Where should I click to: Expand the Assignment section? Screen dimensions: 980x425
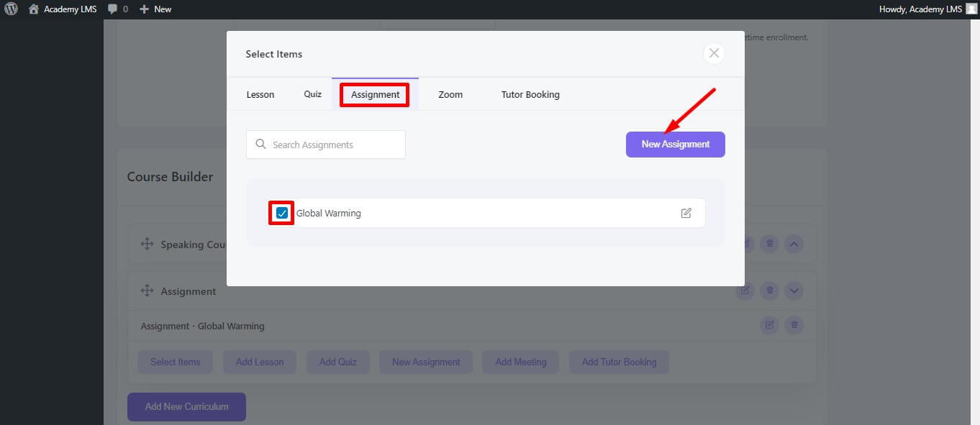[x=794, y=291]
